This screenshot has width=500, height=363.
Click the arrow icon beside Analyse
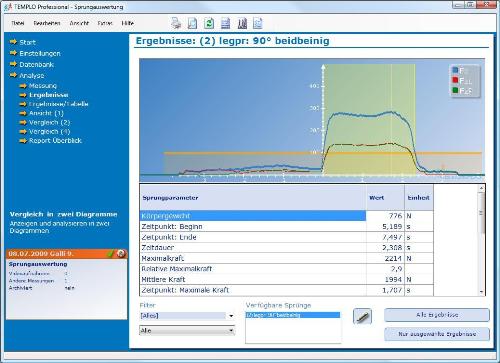coord(13,75)
